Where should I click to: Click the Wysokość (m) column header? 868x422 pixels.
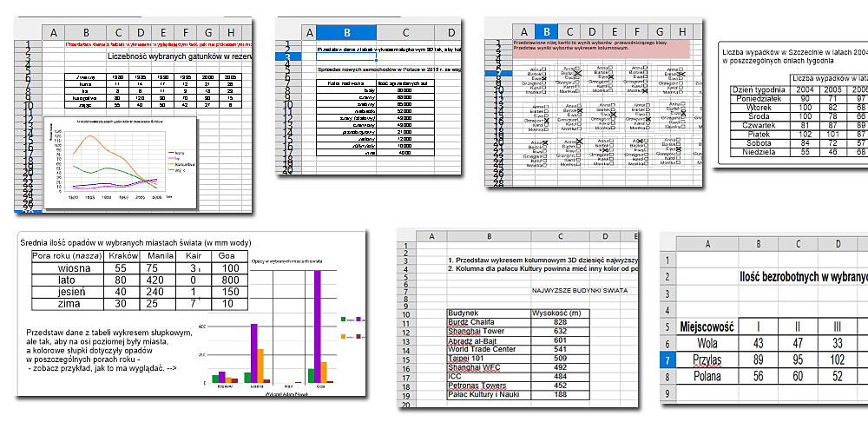point(559,312)
